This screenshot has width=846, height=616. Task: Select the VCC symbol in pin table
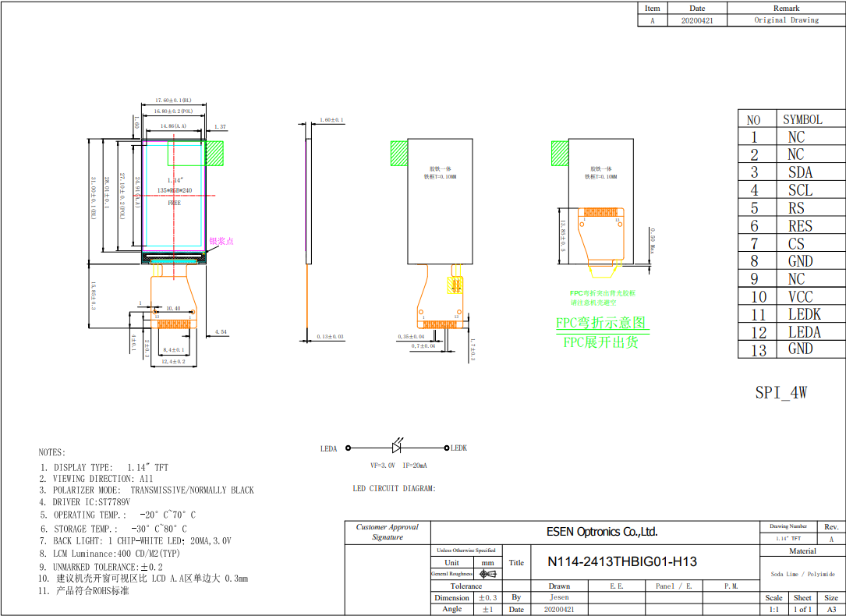[800, 297]
